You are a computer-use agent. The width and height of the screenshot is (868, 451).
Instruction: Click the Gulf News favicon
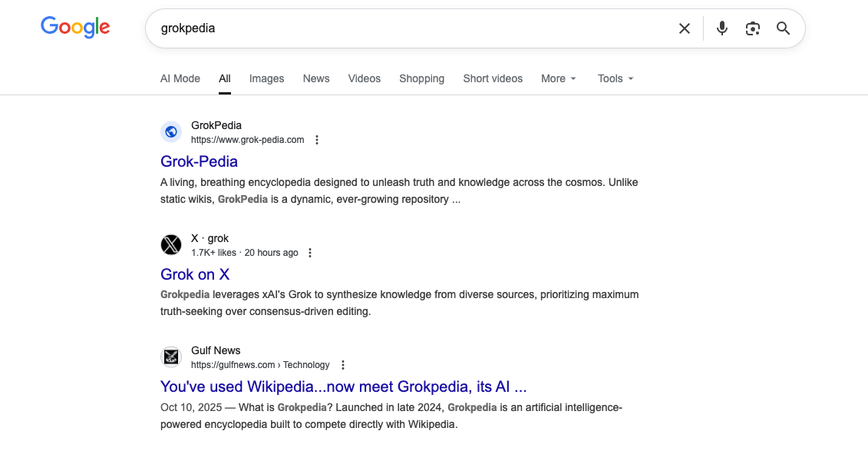(171, 357)
